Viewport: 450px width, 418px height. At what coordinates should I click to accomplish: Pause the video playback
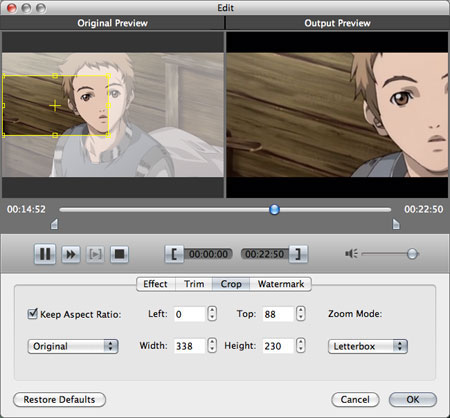click(x=45, y=254)
